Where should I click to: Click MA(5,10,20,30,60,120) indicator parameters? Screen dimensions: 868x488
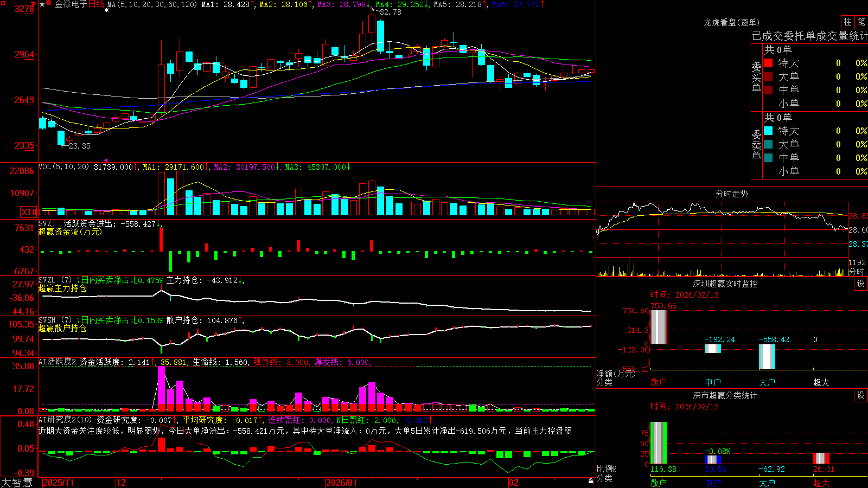pyautogui.click(x=152, y=4)
